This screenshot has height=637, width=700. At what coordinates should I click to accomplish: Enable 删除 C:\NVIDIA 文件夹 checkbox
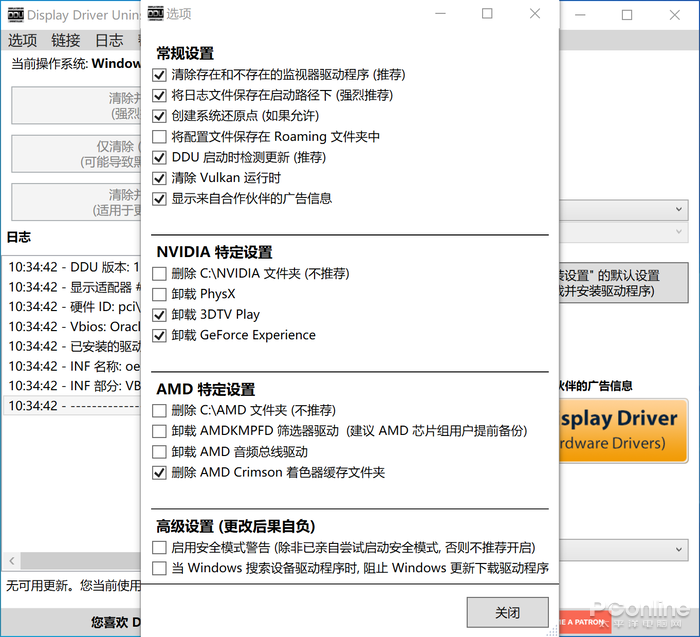coord(159,274)
